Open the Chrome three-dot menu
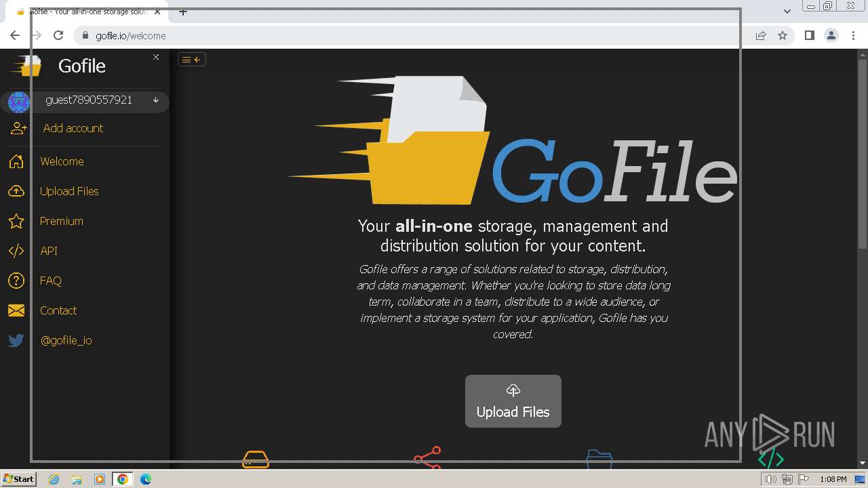The width and height of the screenshot is (868, 488). (x=853, y=35)
